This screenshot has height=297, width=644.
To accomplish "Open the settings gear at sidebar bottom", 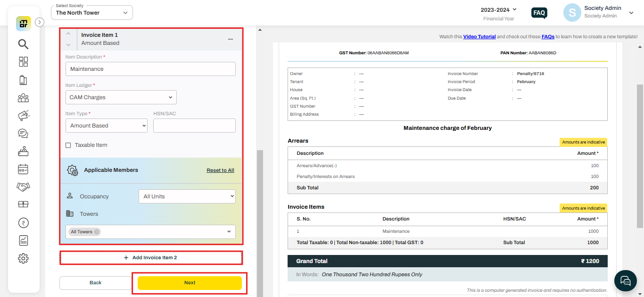I will [x=23, y=258].
